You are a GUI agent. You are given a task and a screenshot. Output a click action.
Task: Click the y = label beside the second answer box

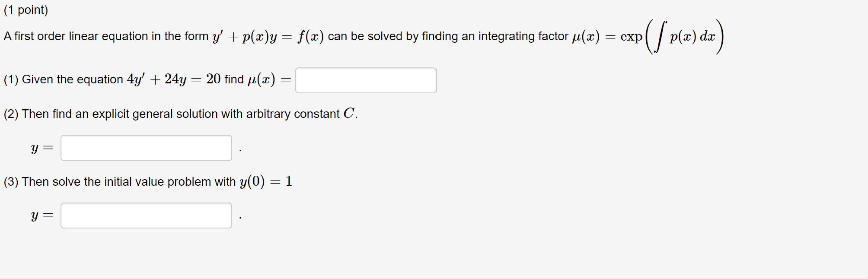(x=42, y=147)
